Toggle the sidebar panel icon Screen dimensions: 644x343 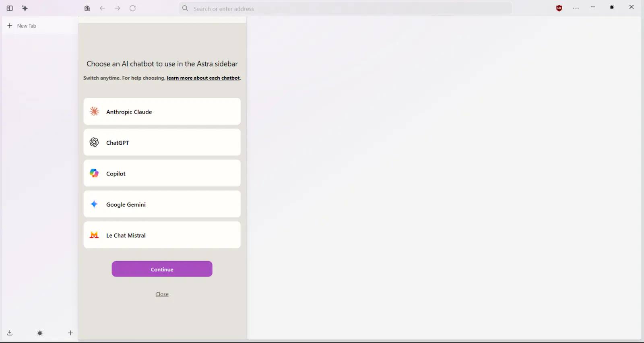click(x=10, y=8)
